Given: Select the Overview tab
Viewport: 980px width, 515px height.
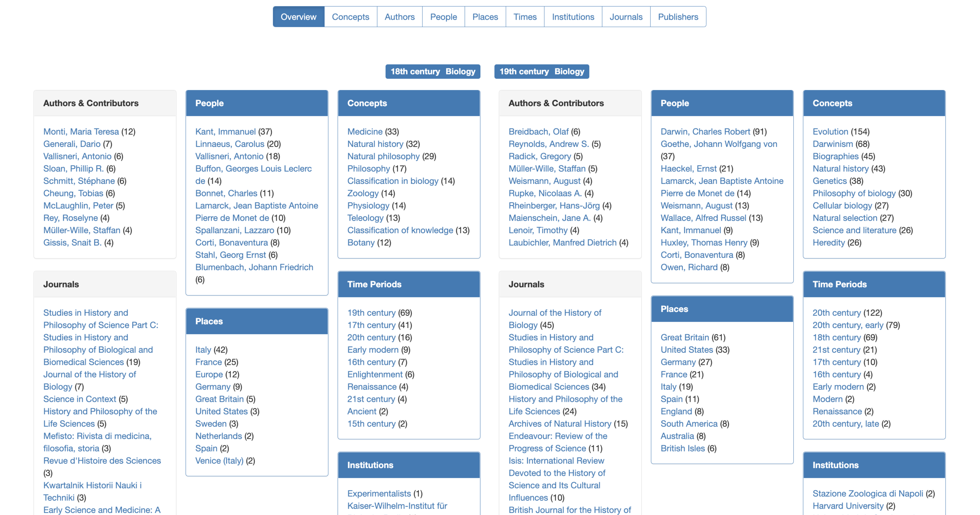Looking at the screenshot, I should (x=298, y=17).
